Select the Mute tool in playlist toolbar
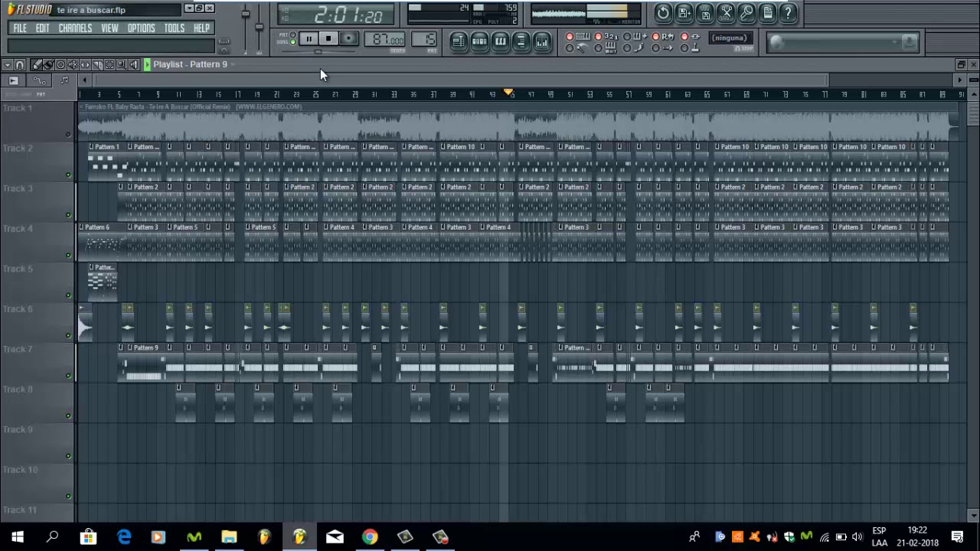This screenshot has width=980, height=551. click(73, 65)
